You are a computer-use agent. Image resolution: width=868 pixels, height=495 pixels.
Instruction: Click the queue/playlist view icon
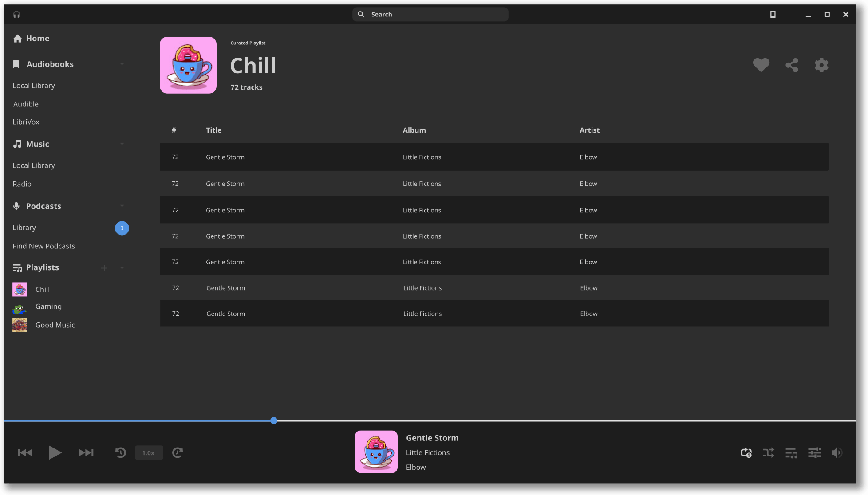pyautogui.click(x=791, y=452)
